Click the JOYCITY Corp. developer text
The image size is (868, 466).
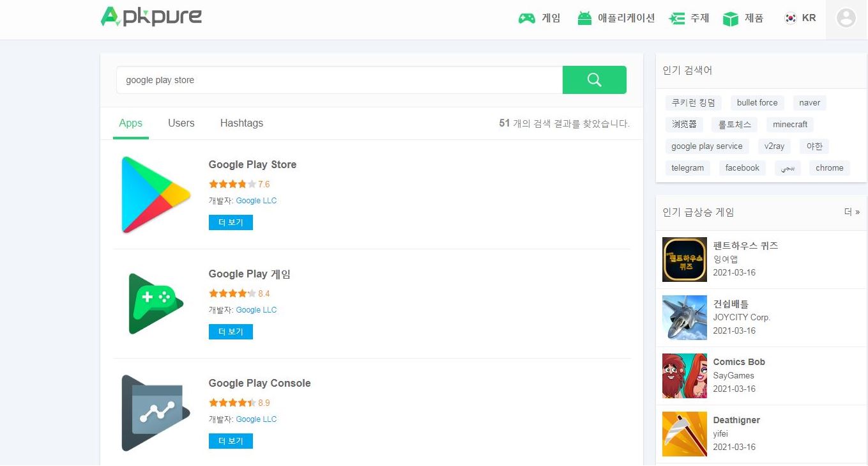[742, 317]
